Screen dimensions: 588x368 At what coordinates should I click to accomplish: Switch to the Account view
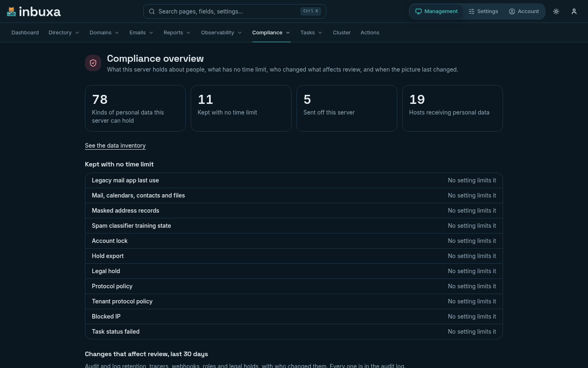(524, 11)
